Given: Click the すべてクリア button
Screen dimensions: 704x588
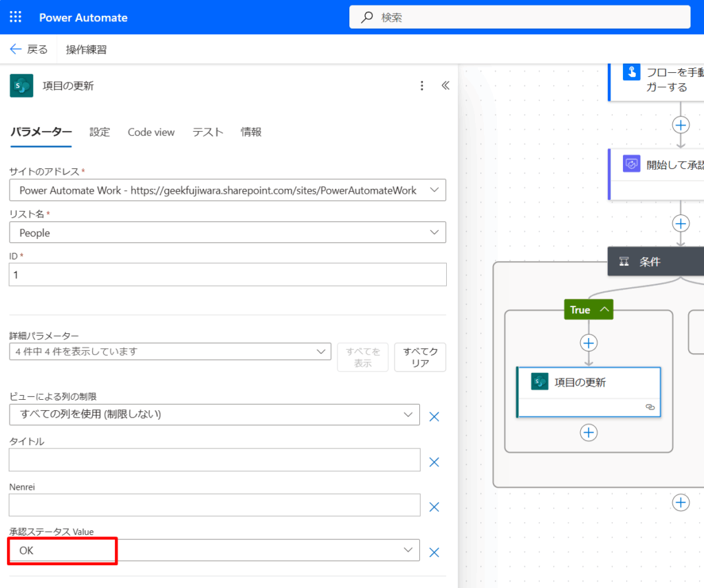Looking at the screenshot, I should 420,357.
